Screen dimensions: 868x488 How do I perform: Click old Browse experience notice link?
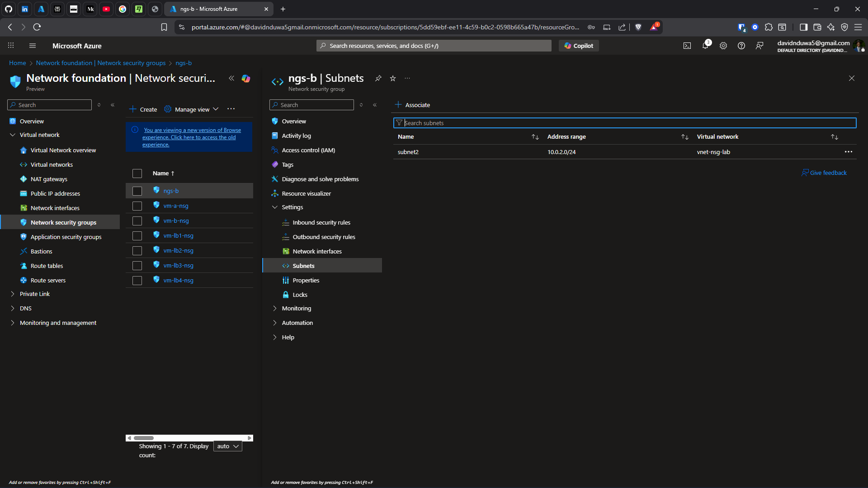tap(192, 137)
